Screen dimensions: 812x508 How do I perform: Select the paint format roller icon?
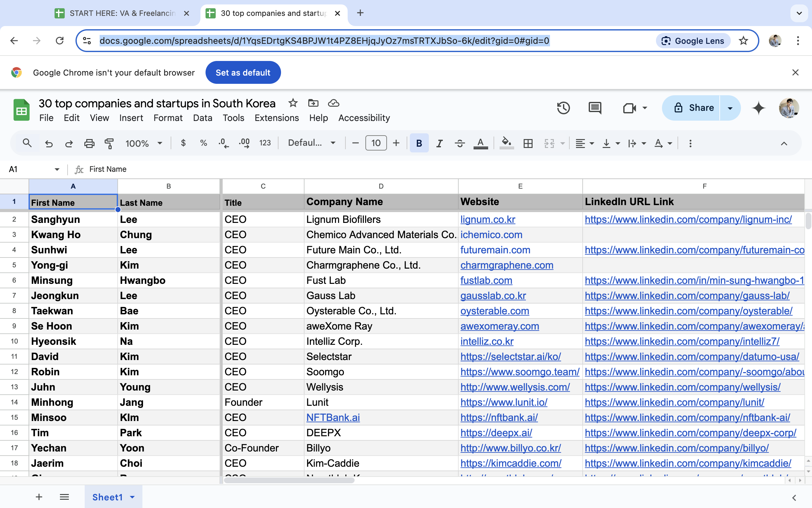click(x=109, y=144)
